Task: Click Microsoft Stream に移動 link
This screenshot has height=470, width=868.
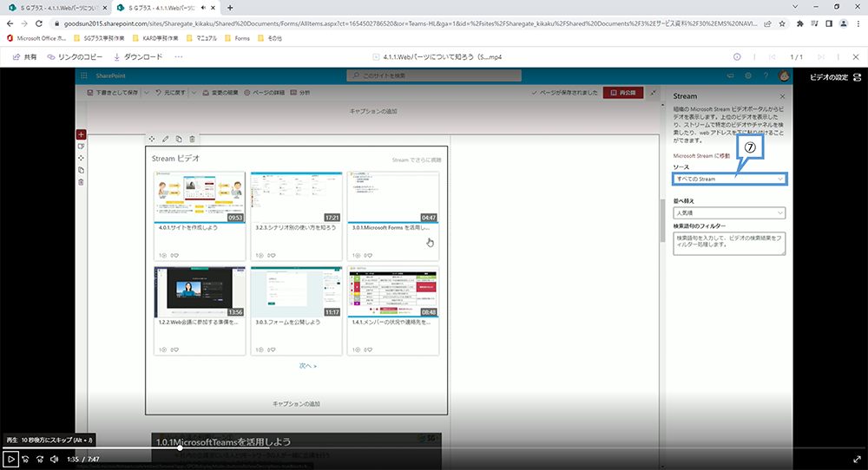Action: (x=701, y=156)
